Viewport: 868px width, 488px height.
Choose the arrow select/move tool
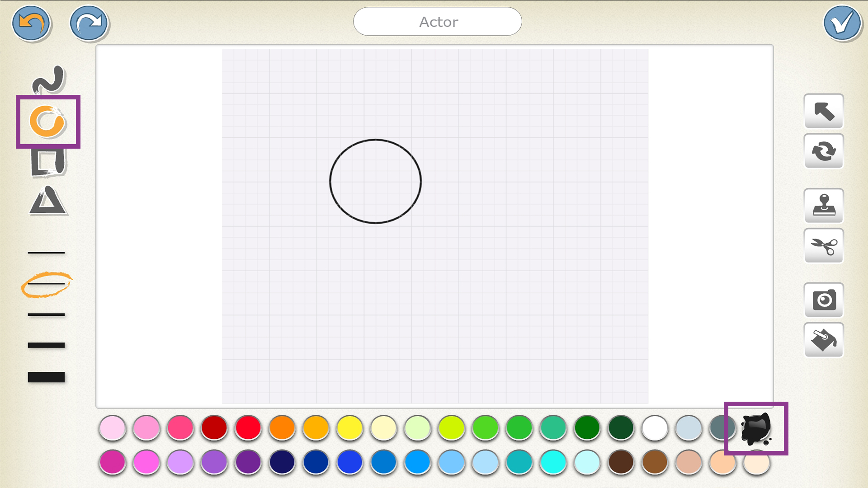[824, 111]
